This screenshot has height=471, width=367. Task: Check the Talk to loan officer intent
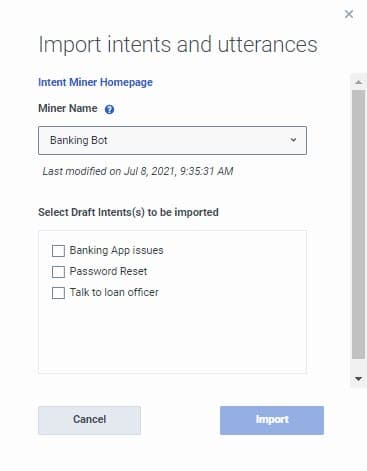pos(58,293)
